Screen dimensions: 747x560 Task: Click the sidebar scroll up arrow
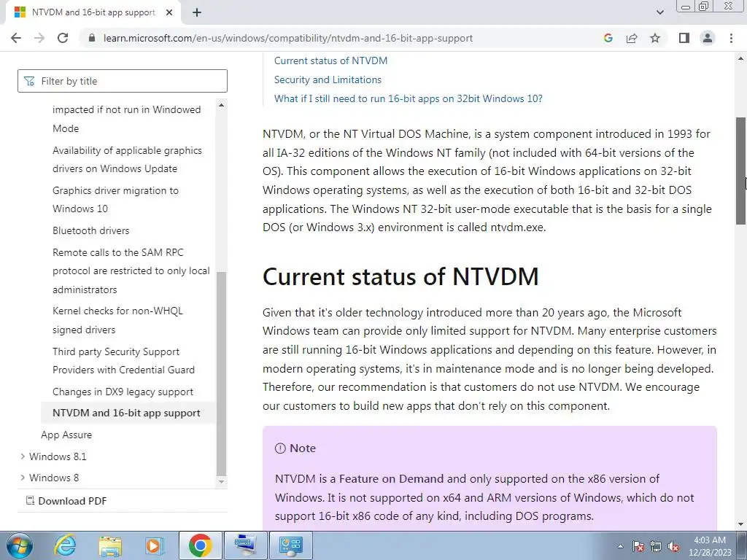pos(221,105)
